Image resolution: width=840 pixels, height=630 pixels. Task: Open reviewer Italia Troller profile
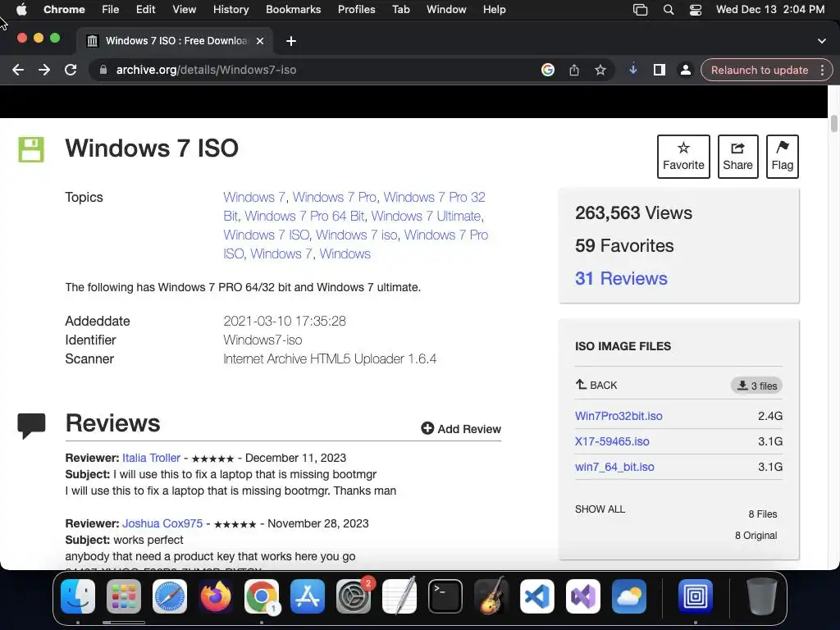[151, 458]
